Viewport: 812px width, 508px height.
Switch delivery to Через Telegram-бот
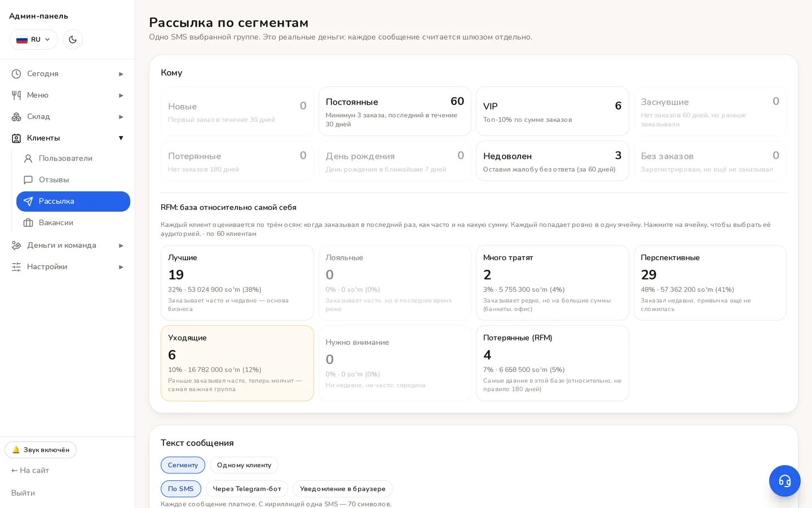pyautogui.click(x=247, y=489)
